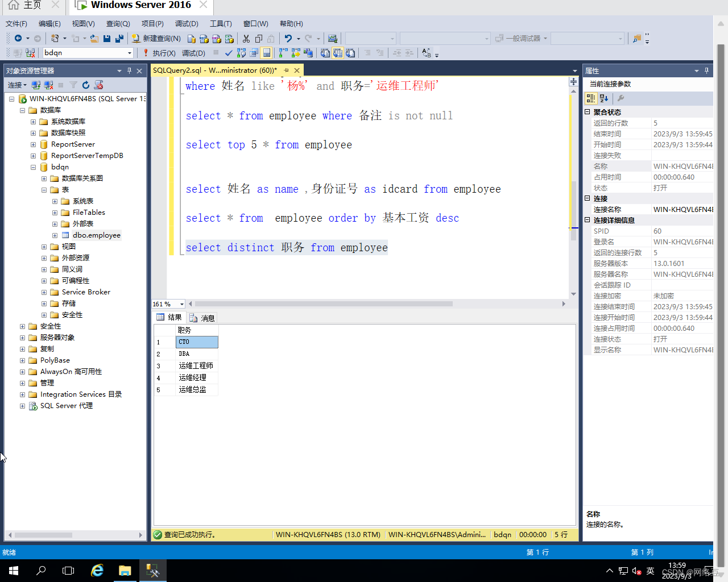Screen dimensions: 728x582
Task: Open the 帮助(H) menu
Action: point(291,23)
